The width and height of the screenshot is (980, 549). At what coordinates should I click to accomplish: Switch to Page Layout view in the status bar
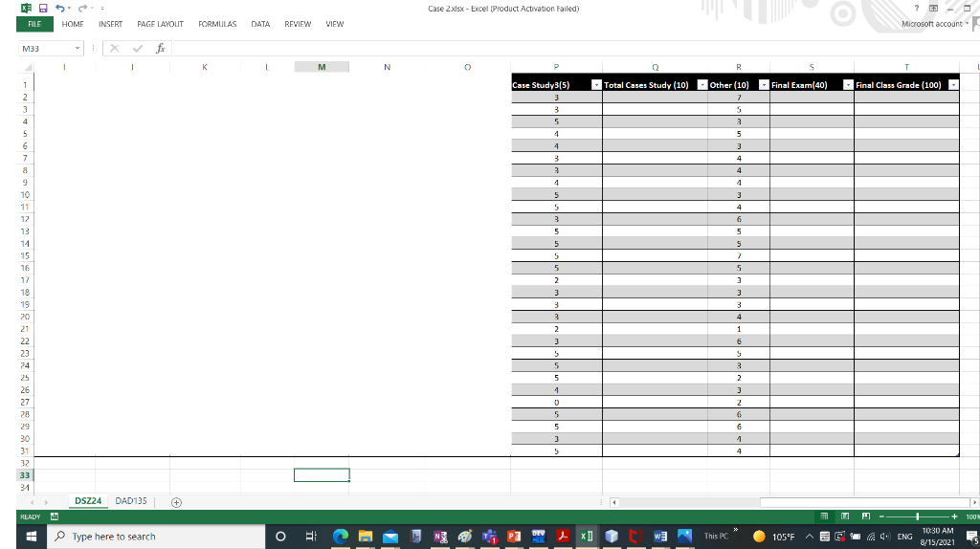coord(845,516)
